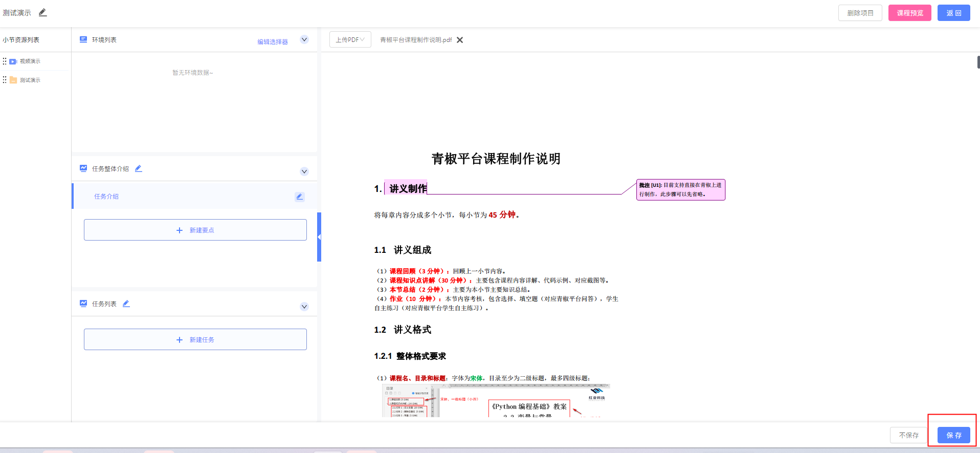The height and width of the screenshot is (453, 980).
Task: Click the 保存 save button
Action: click(x=954, y=435)
